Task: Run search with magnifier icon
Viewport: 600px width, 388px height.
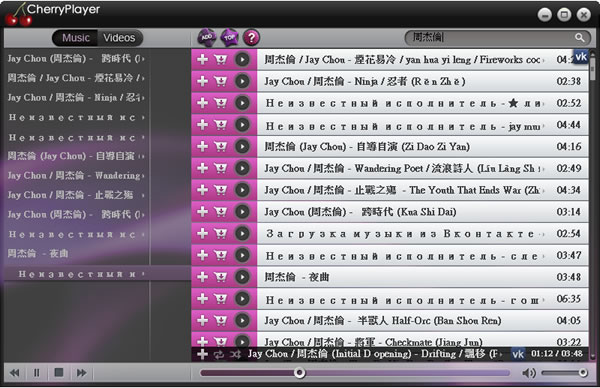Action: (x=580, y=37)
